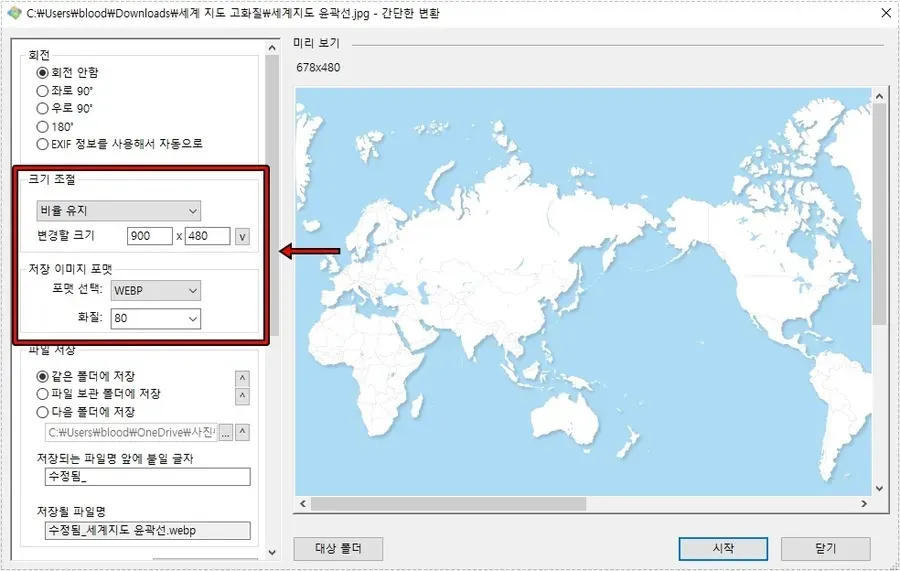Click the ^ button beside the folder path

242,432
